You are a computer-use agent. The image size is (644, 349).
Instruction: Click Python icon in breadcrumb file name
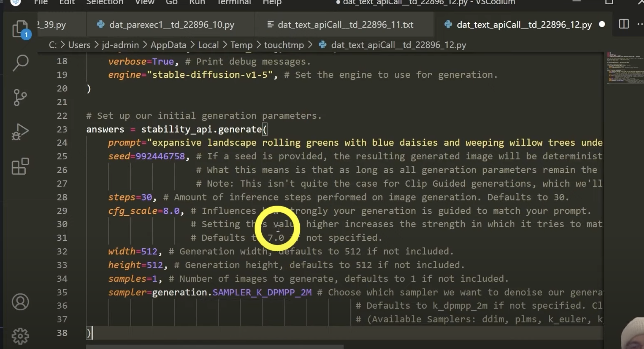pos(323,45)
